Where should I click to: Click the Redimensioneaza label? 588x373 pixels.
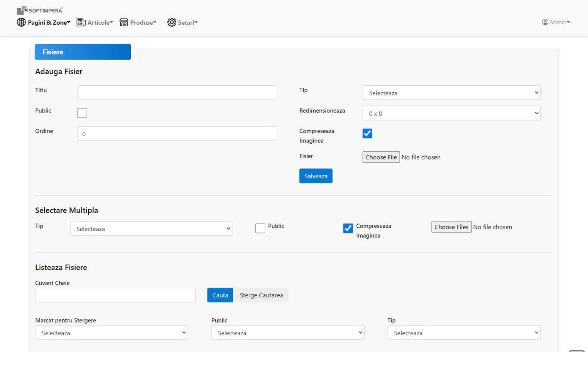tap(322, 111)
